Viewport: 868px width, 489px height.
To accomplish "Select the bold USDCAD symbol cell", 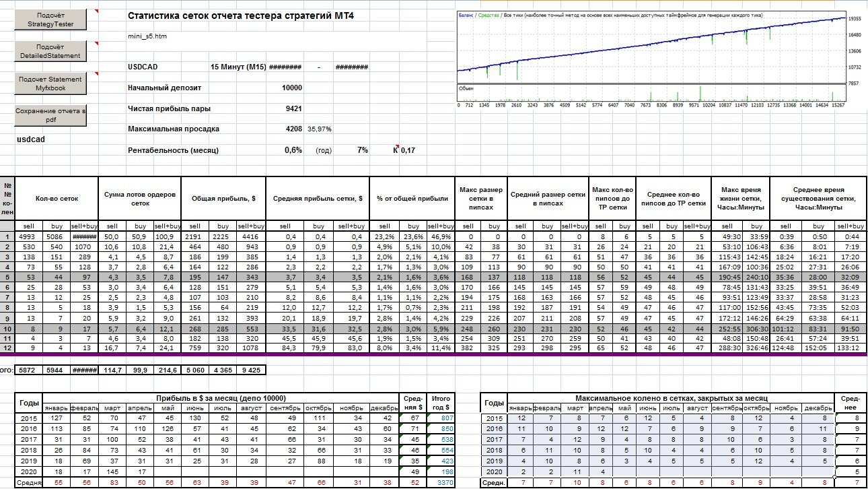I will (x=143, y=67).
